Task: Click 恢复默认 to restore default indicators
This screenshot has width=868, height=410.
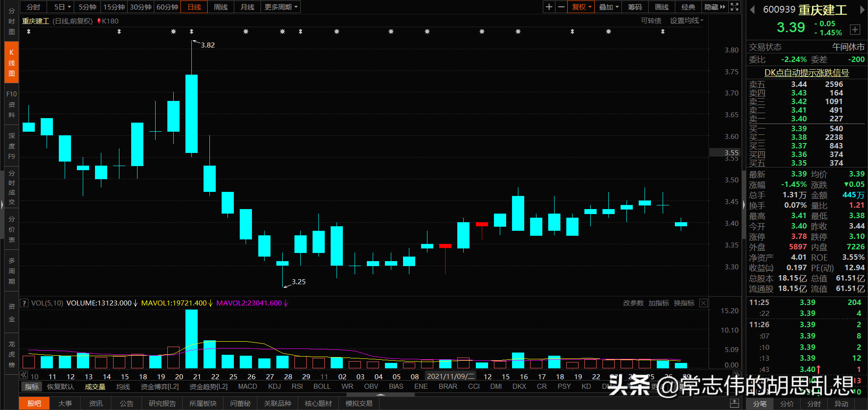Action: coord(61,386)
